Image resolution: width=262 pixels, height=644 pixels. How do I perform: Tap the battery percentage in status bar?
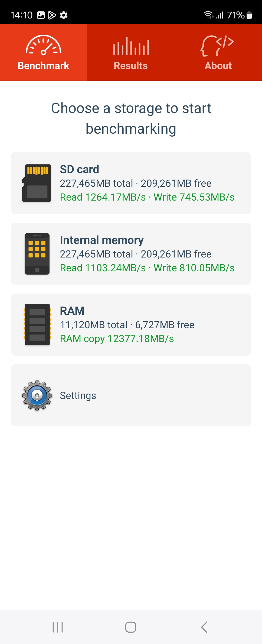[235, 15]
